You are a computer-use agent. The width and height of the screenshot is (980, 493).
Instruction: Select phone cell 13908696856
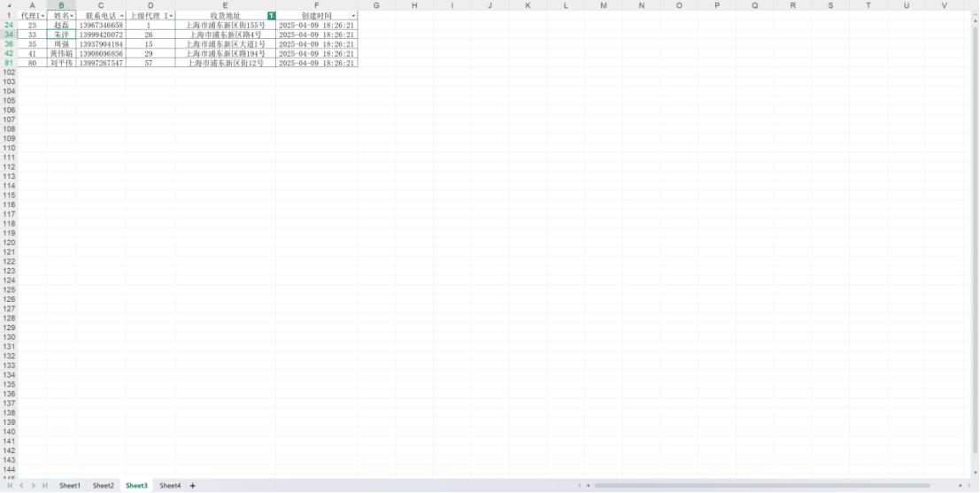[101, 54]
